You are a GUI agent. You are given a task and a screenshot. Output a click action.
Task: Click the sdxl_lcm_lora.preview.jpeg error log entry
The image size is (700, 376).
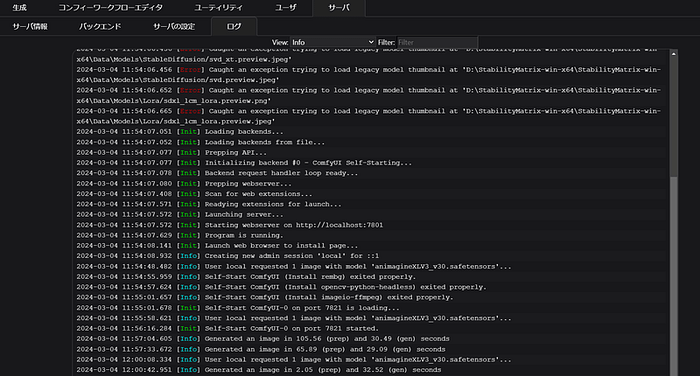[x=369, y=116]
